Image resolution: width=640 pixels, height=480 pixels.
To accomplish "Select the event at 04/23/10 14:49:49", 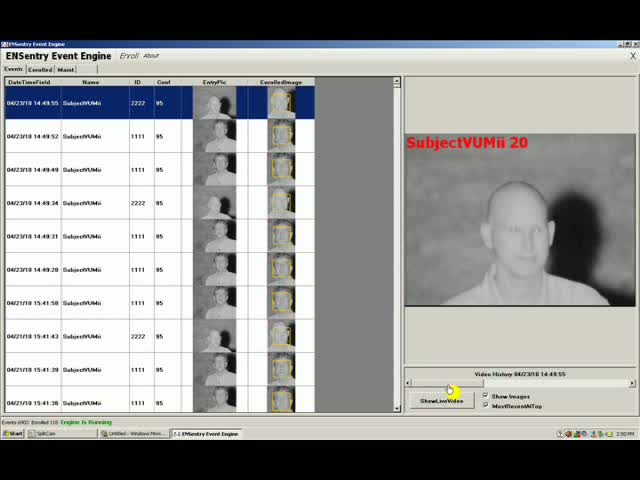I will coord(160,169).
